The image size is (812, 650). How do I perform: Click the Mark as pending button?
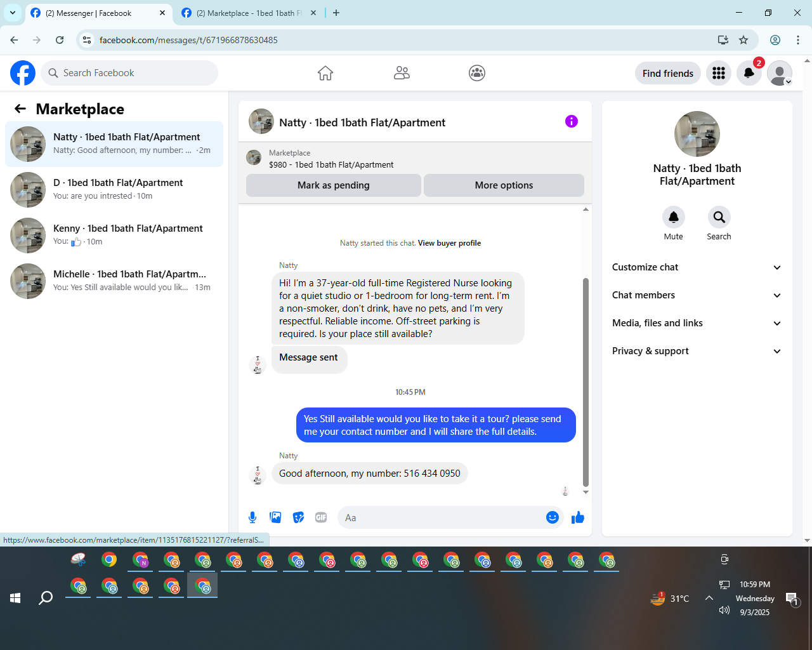(334, 185)
